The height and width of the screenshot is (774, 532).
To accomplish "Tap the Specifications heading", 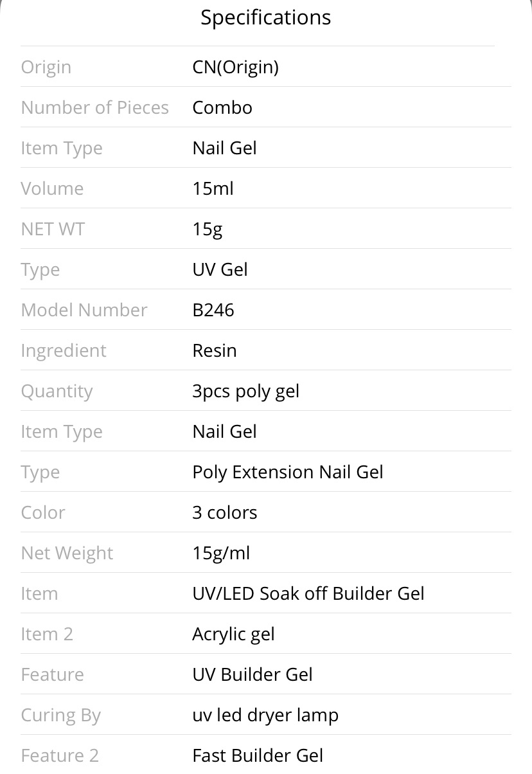I will [265, 17].
